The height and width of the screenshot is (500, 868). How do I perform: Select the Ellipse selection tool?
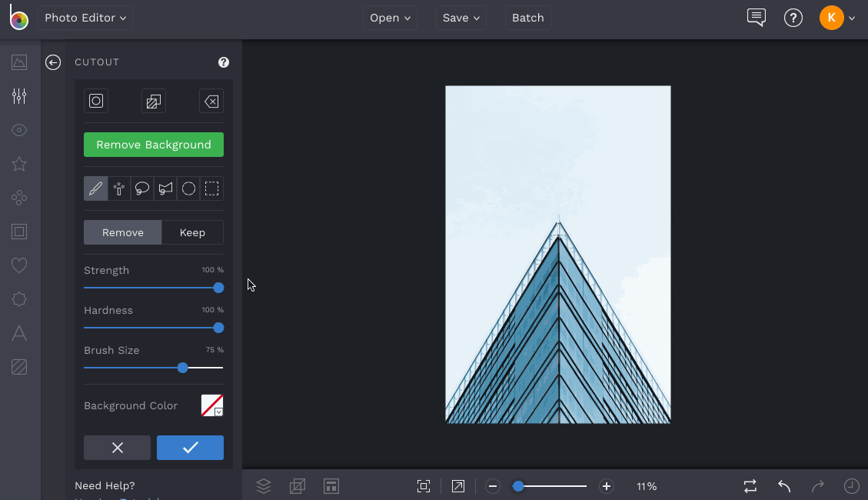[x=189, y=188]
